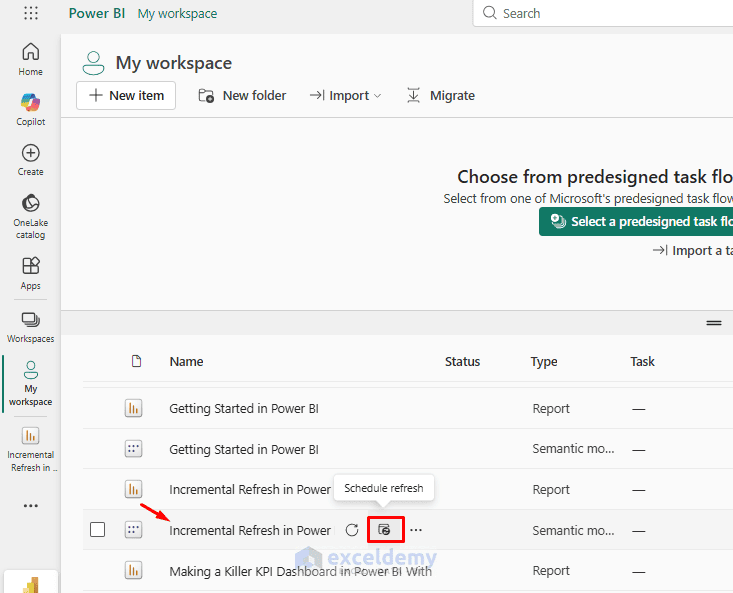Viewport: 733px width, 593px height.
Task: Open the Incremental Refresh sidebar shortcut
Action: tap(31, 450)
